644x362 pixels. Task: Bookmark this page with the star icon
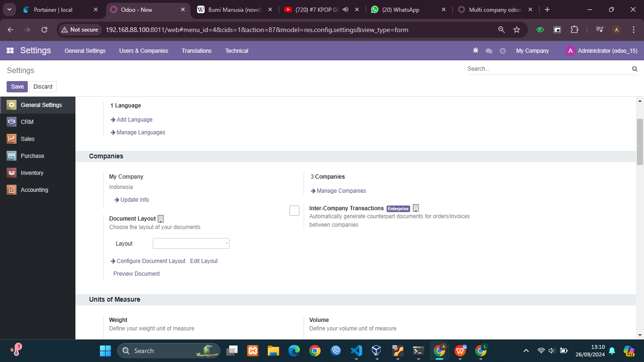point(517,30)
